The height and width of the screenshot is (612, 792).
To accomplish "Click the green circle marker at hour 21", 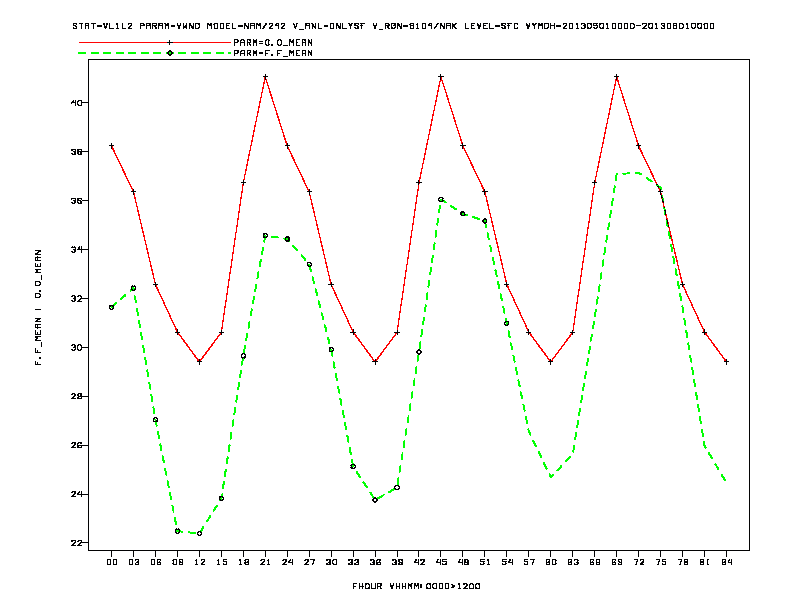I will coord(265,236).
